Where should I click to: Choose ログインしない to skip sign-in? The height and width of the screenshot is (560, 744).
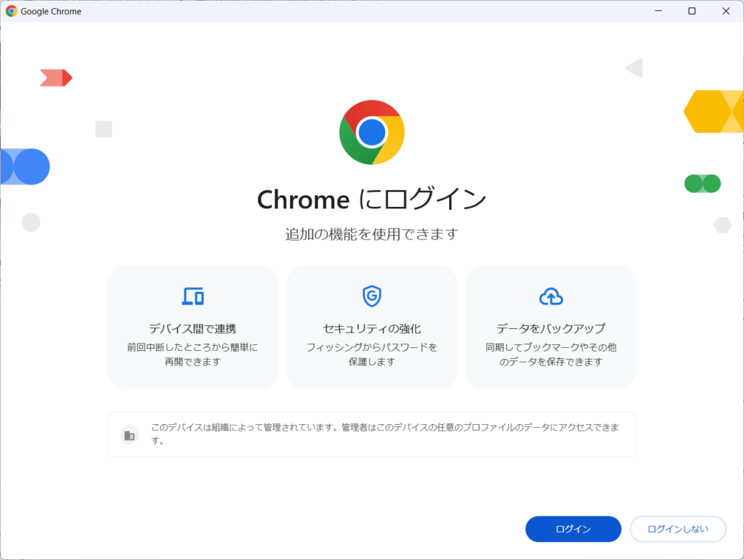pyautogui.click(x=678, y=529)
